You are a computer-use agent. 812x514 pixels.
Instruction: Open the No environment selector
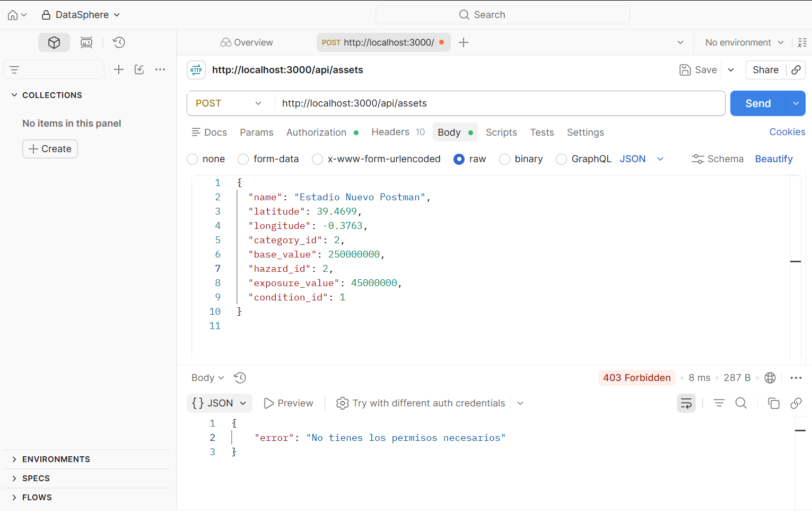pos(745,42)
